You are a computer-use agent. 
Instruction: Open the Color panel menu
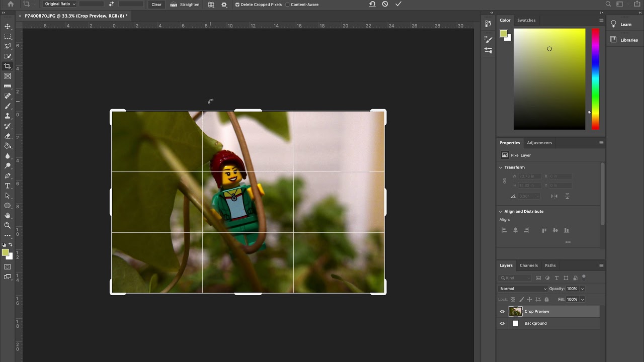(601, 20)
